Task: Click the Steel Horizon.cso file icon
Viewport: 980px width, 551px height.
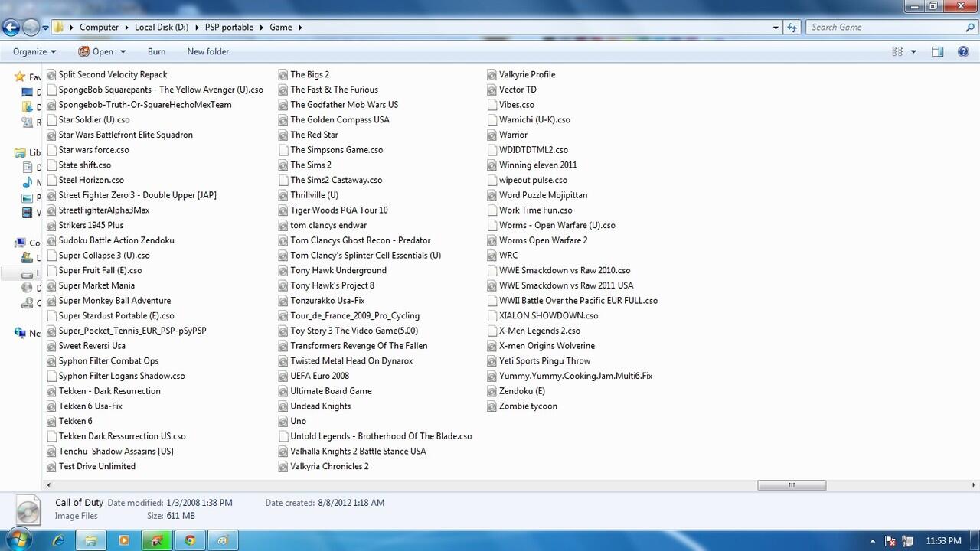Action: pos(51,181)
